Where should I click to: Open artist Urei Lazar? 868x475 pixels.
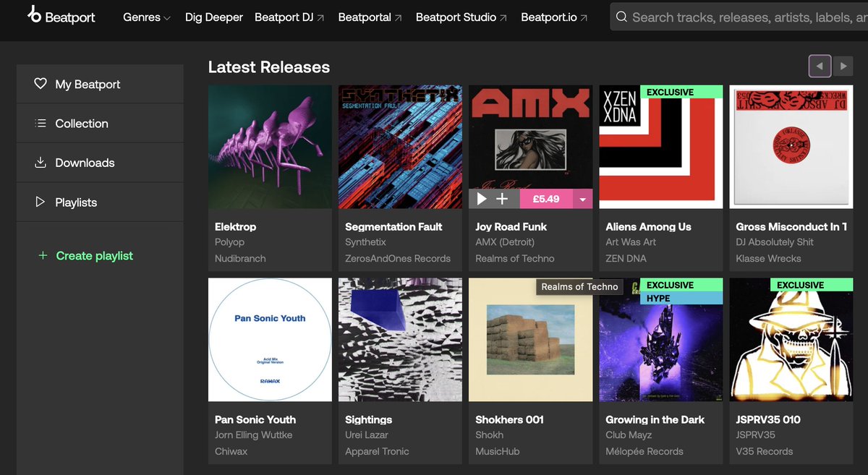click(367, 435)
